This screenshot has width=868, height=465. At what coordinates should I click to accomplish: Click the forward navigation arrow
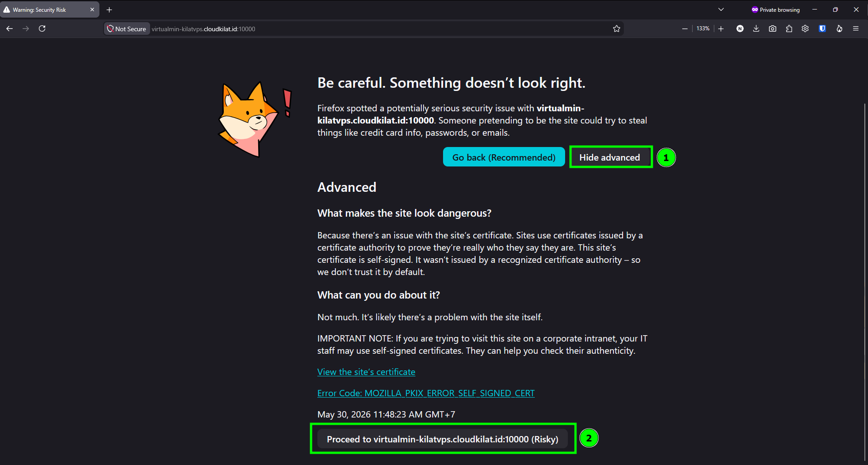[x=26, y=28]
